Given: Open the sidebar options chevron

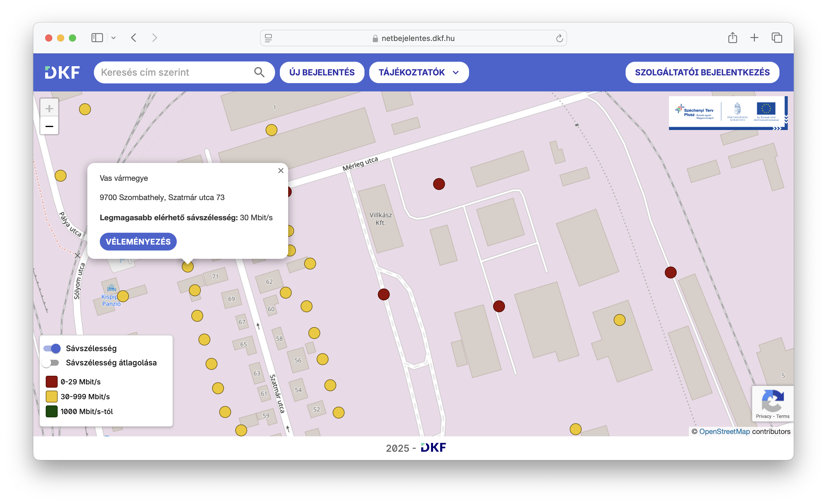Looking at the screenshot, I should (113, 38).
